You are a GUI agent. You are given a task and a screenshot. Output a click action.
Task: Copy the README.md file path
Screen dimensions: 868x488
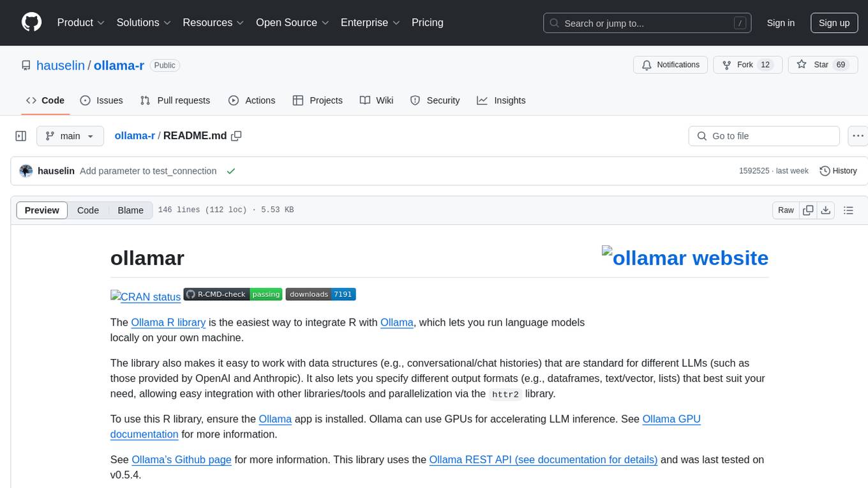coord(236,136)
